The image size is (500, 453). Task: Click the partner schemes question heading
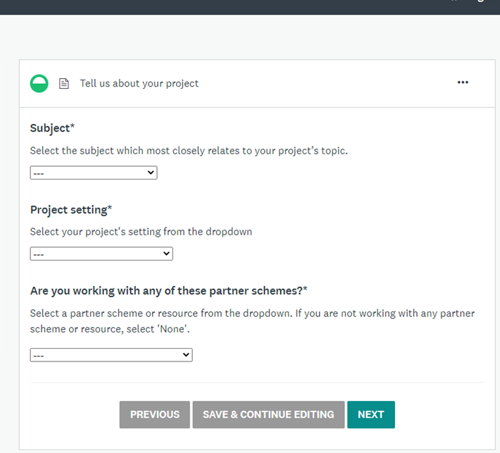169,291
